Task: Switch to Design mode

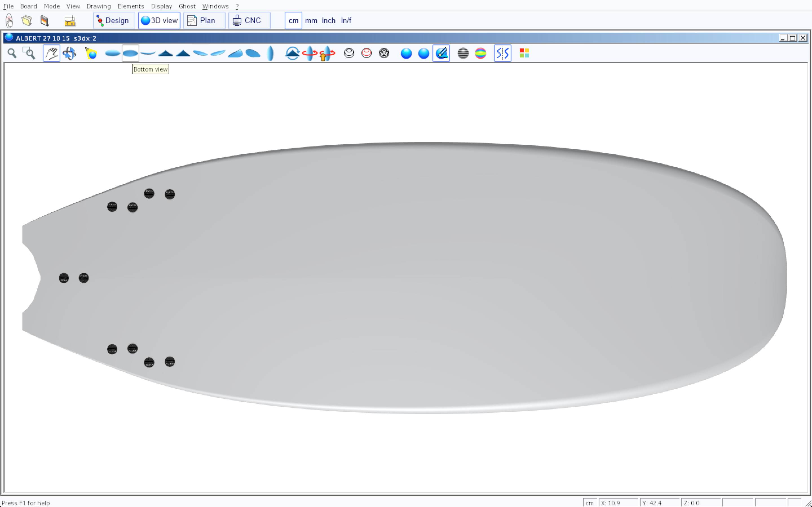Action: (114, 21)
